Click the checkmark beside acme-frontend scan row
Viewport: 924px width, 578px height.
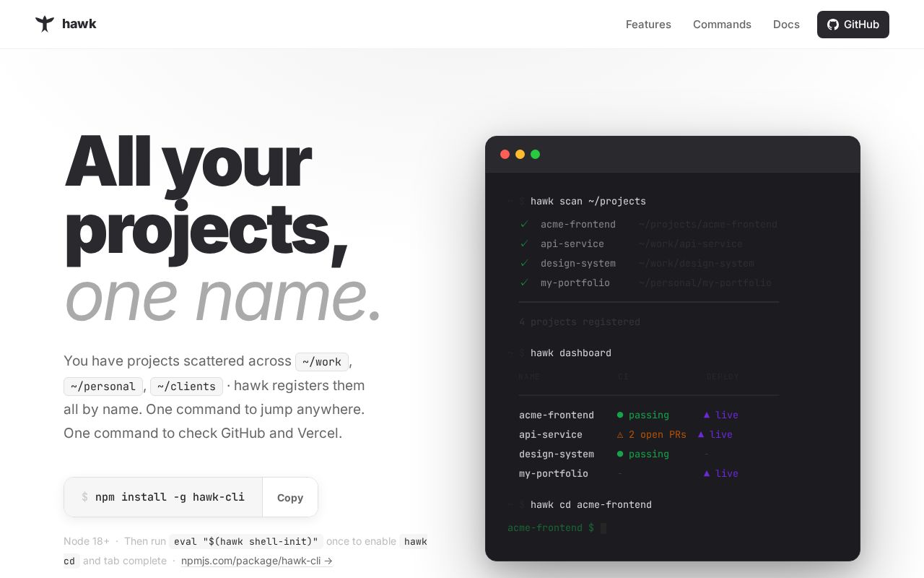525,224
